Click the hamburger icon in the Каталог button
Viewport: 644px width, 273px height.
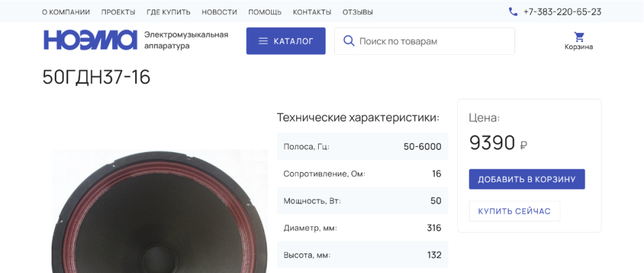(263, 41)
